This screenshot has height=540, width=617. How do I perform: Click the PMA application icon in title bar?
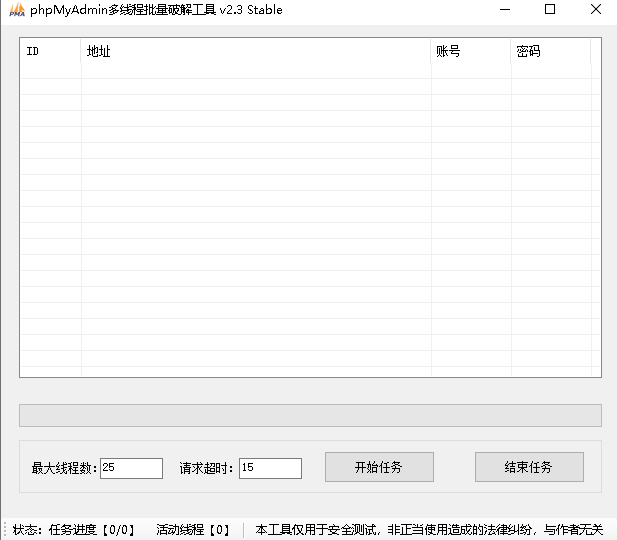(x=17, y=10)
